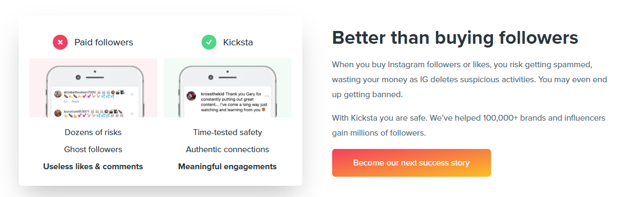
Task: Click the Ghost followers text
Action: (x=93, y=149)
